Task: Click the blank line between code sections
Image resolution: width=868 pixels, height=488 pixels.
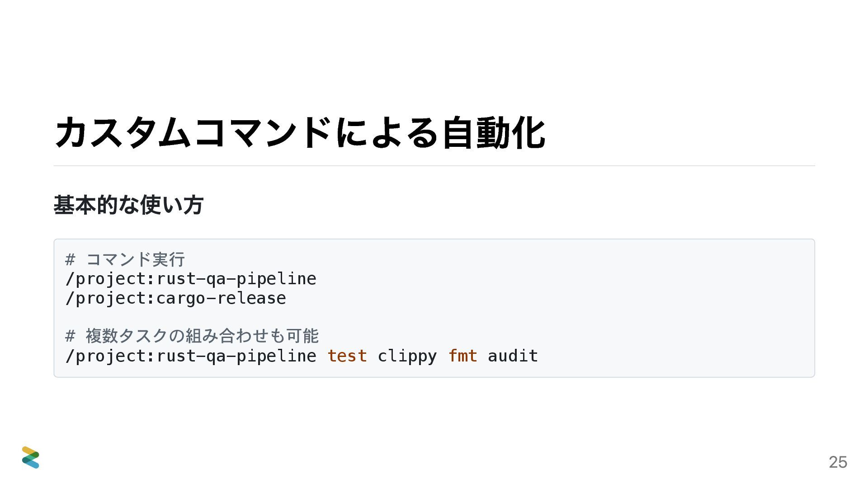Action: point(434,317)
